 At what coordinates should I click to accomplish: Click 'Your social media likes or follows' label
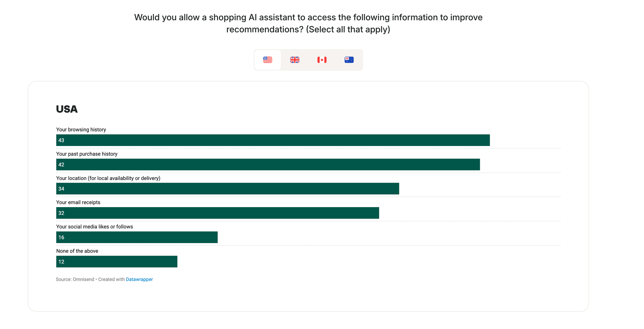tap(94, 227)
